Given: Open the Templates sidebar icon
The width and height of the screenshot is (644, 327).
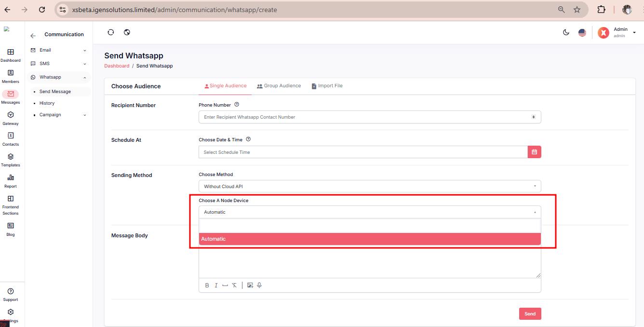Looking at the screenshot, I should coord(11,160).
